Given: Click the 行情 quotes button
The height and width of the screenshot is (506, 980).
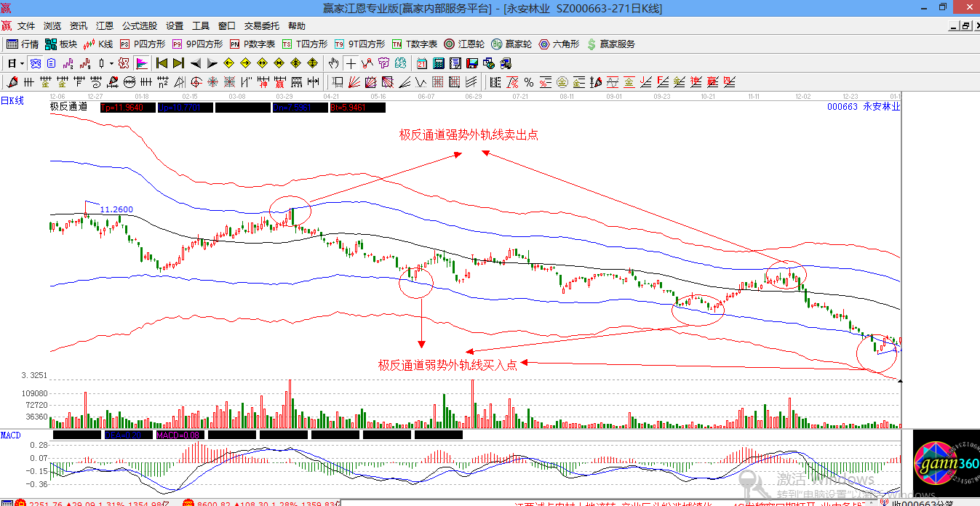Looking at the screenshot, I should click(23, 44).
